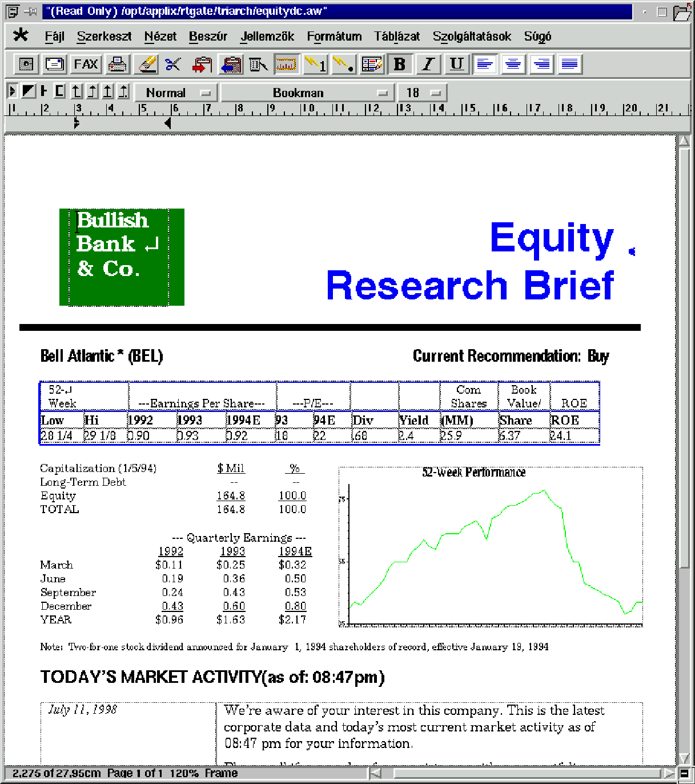This screenshot has height=784, width=695.
Task: Click the right margin triangle marker on ruler
Action: pyautogui.click(x=167, y=123)
